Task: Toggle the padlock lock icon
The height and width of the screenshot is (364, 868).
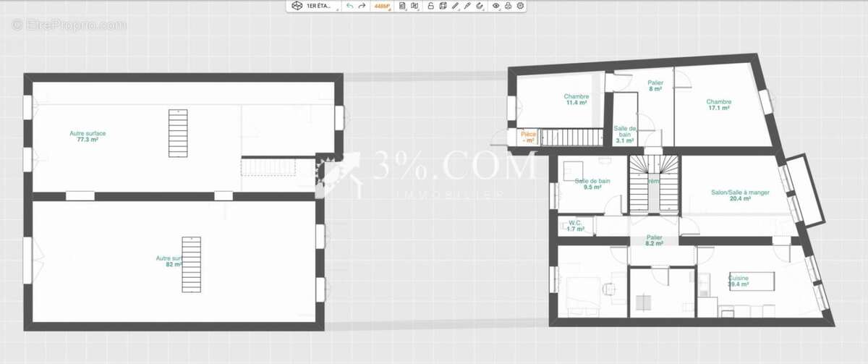Action: (430, 6)
